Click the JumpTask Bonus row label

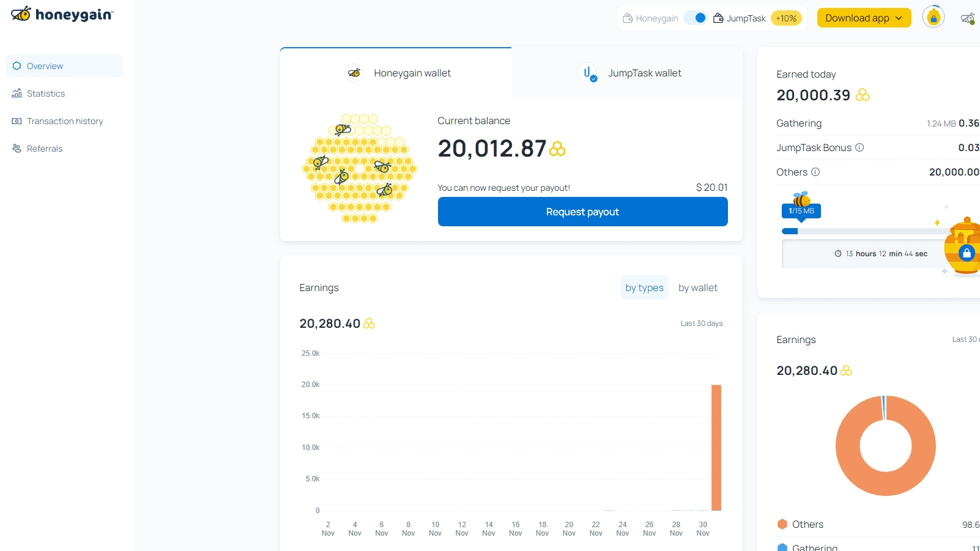pyautogui.click(x=814, y=147)
